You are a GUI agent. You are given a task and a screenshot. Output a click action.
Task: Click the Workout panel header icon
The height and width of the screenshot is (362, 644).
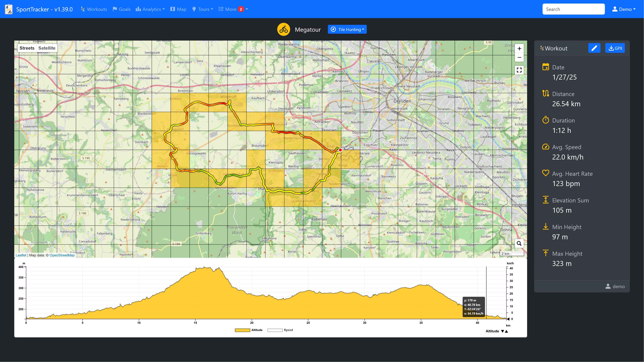point(542,48)
